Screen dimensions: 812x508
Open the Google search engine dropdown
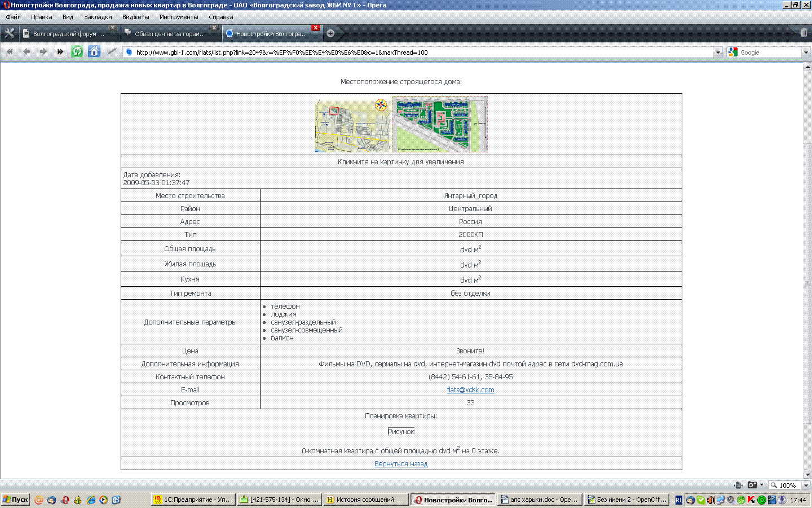(806, 52)
